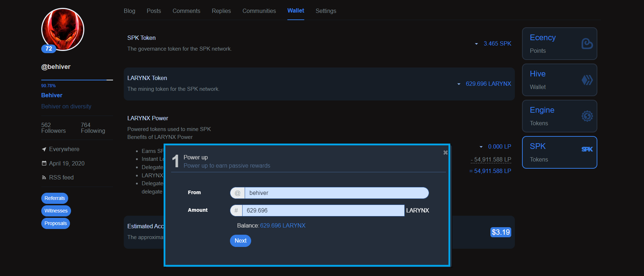Open the Hive Wallet card
Viewport: 644px width, 276px height.
560,80
